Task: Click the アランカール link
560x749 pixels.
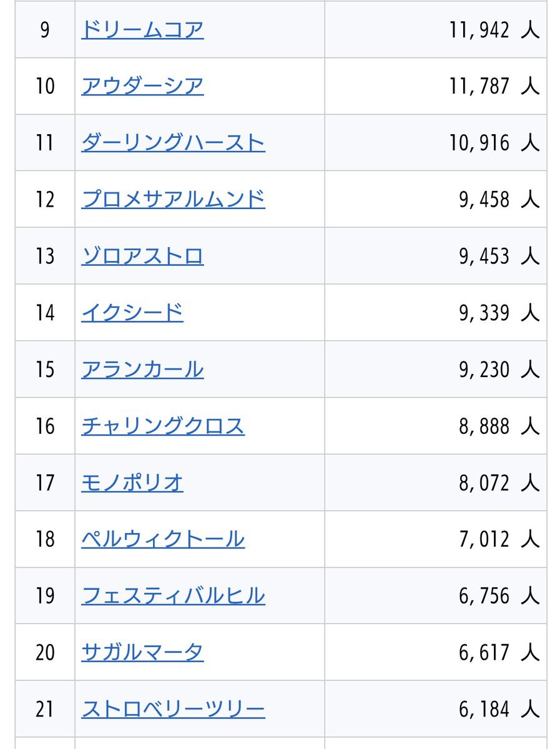Action: 142,370
